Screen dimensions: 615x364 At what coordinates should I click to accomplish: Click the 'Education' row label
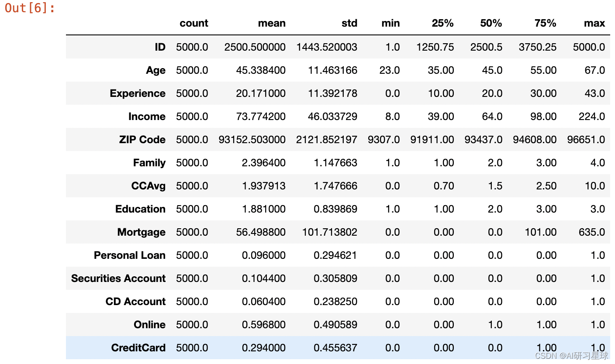point(140,209)
